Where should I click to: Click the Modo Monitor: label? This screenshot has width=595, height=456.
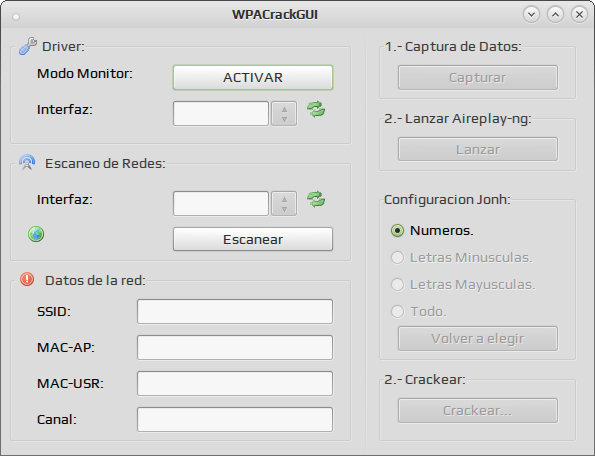click(85, 73)
